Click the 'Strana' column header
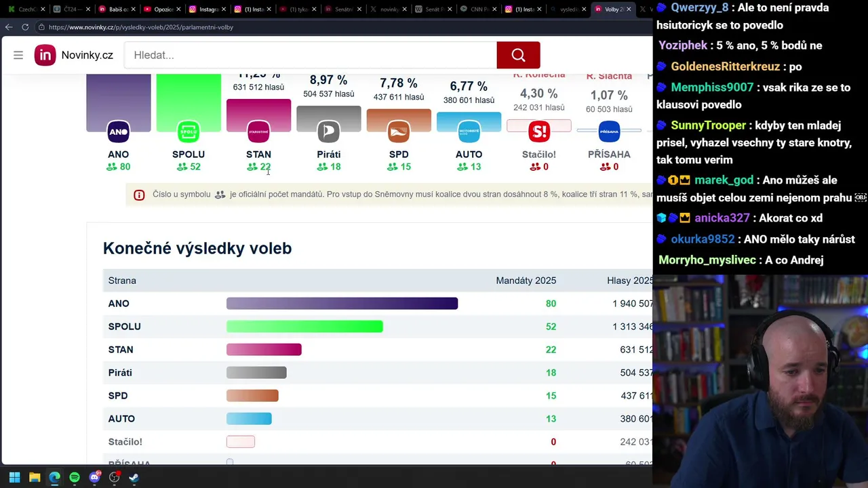The image size is (868, 488). click(122, 281)
